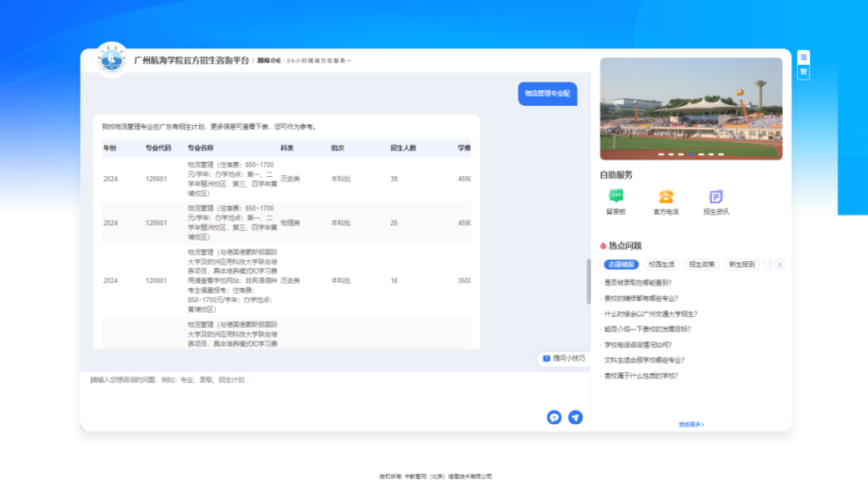
Task: Click the 留言板 message board icon
Action: [x=615, y=197]
